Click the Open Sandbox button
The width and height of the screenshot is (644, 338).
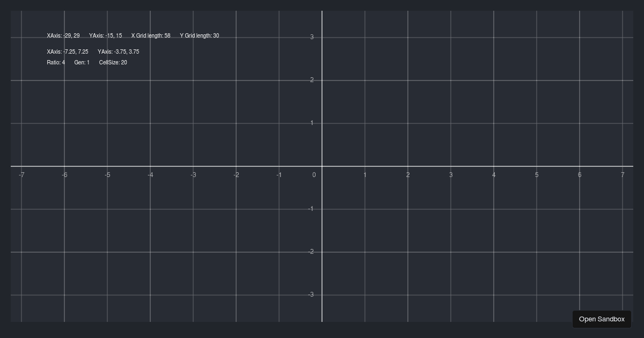602,319
